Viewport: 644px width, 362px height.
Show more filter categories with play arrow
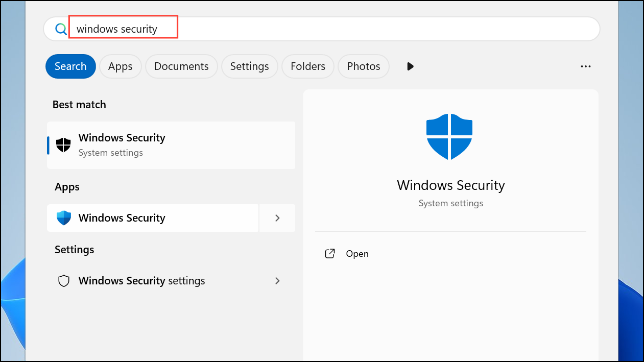(410, 66)
